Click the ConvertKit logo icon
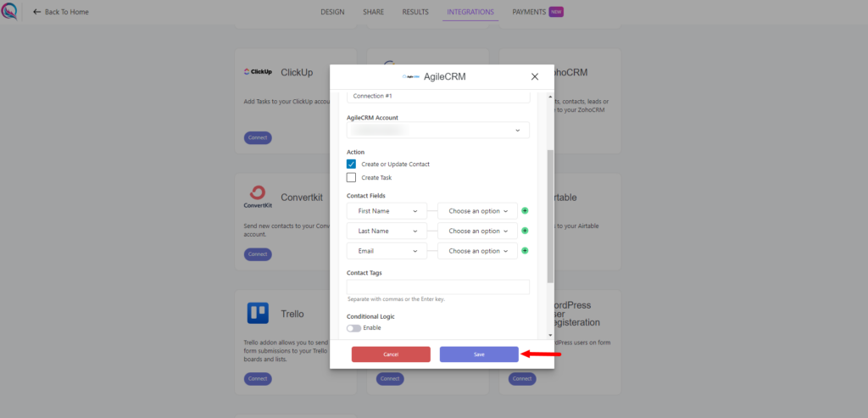The width and height of the screenshot is (868, 418). (x=258, y=197)
